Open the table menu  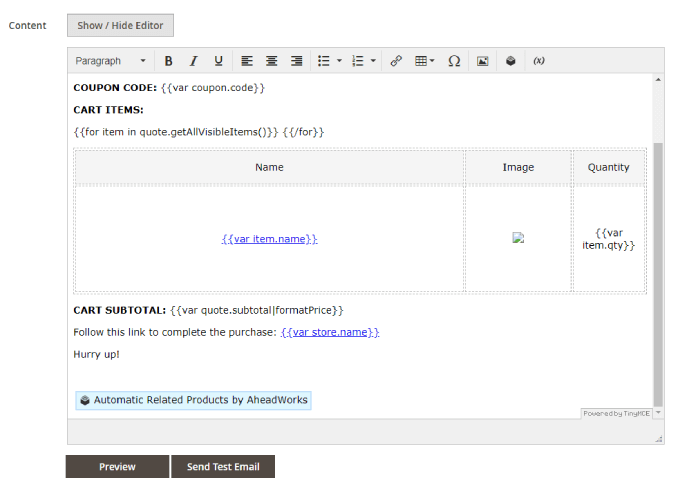point(424,61)
